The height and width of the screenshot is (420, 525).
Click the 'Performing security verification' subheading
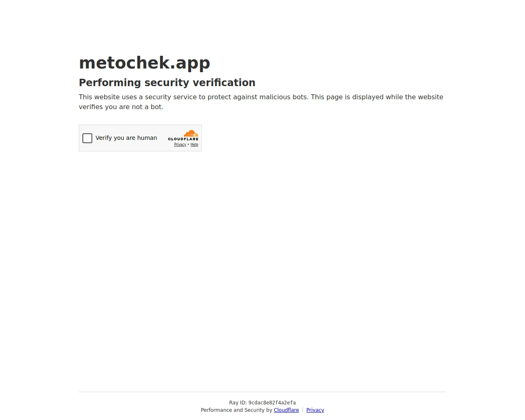point(167,82)
